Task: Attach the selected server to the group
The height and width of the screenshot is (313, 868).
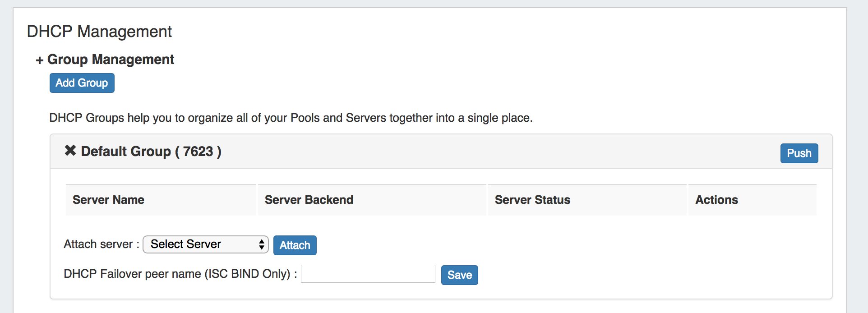Action: point(295,245)
